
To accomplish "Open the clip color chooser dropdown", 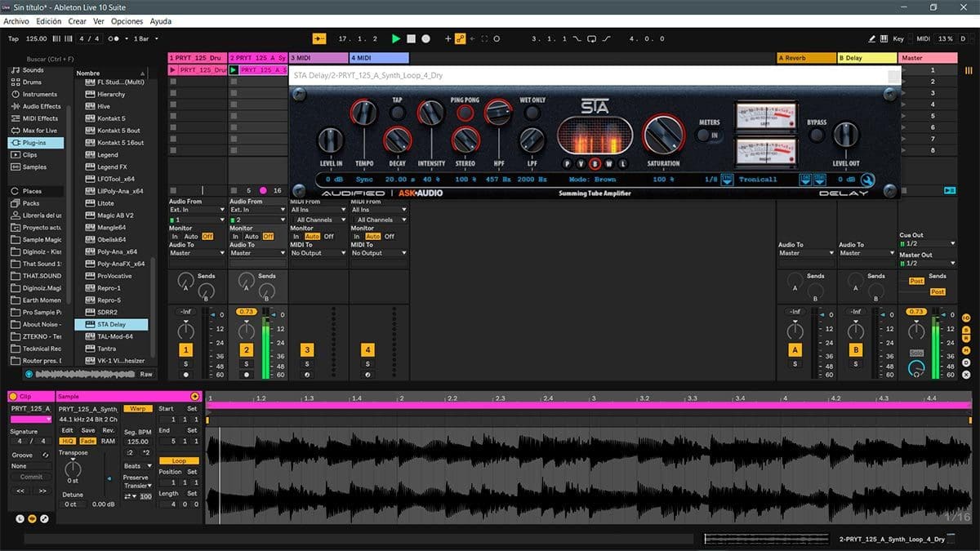I will 31,420.
